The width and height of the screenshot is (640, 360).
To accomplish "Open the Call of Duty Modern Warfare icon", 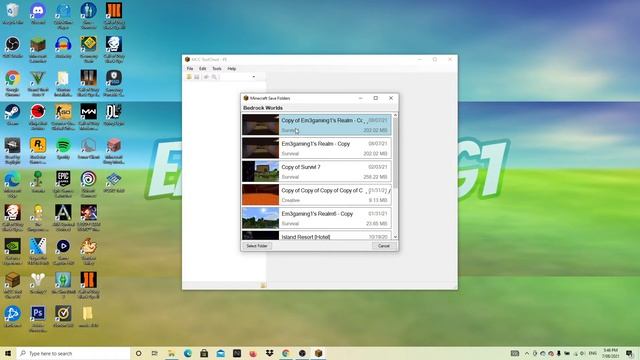I will click(89, 116).
